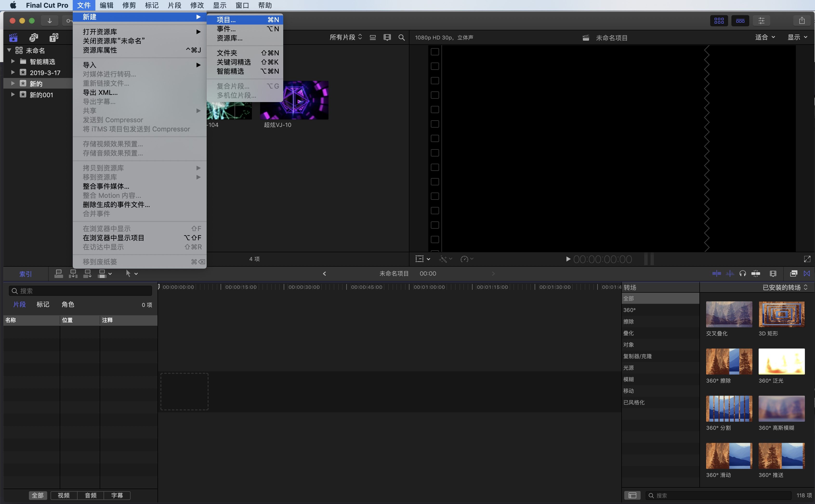Click connect clip to primary storyline icon
Image resolution: width=815 pixels, height=504 pixels.
(x=59, y=274)
